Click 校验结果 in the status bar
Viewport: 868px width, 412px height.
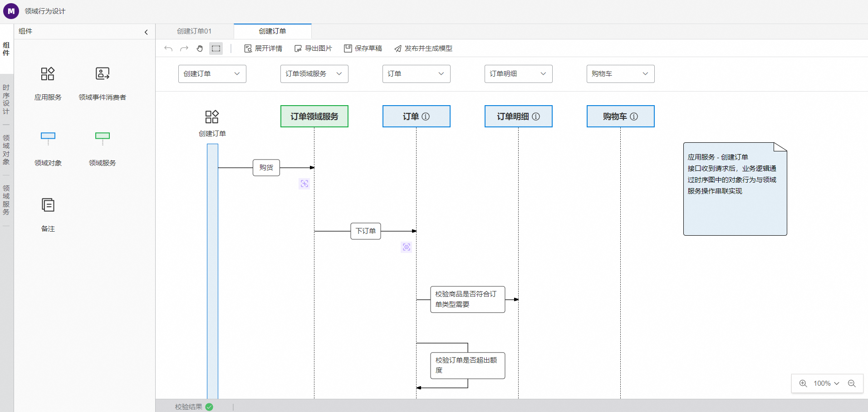(189, 407)
